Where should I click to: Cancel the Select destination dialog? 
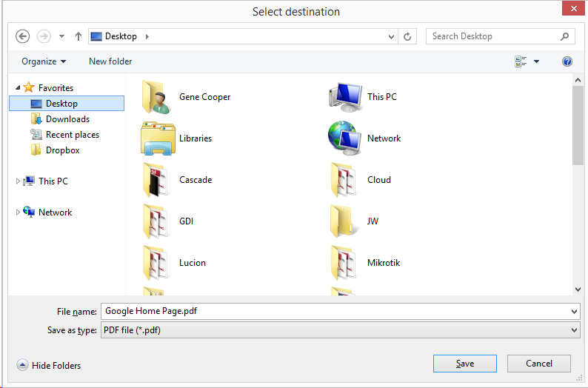point(539,364)
